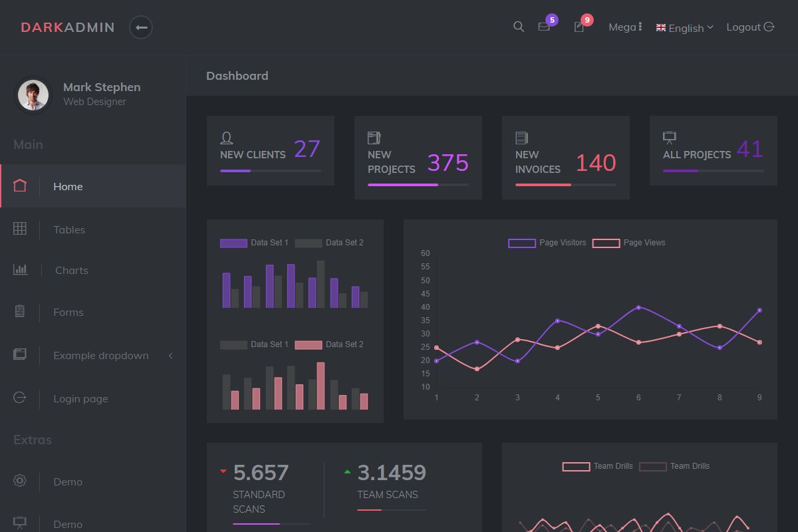This screenshot has width=798, height=532.
Task: Click the Home house icon
Action: 20,186
